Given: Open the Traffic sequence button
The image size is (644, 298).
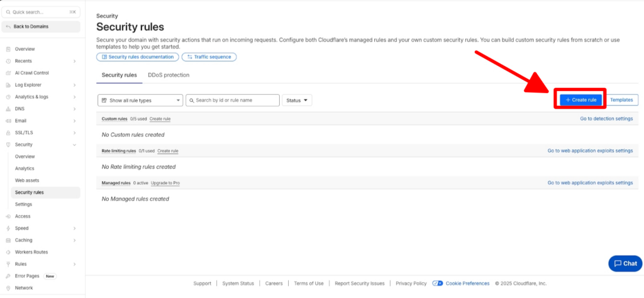Looking at the screenshot, I should click(209, 57).
